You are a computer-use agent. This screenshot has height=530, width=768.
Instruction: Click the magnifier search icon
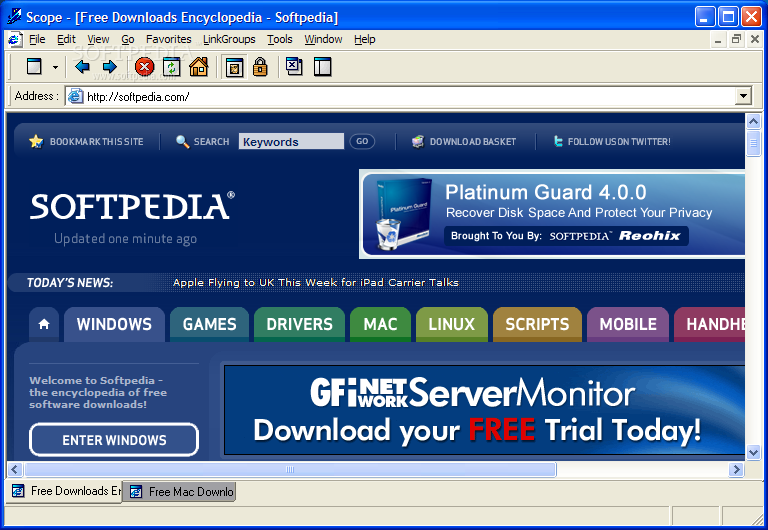182,142
